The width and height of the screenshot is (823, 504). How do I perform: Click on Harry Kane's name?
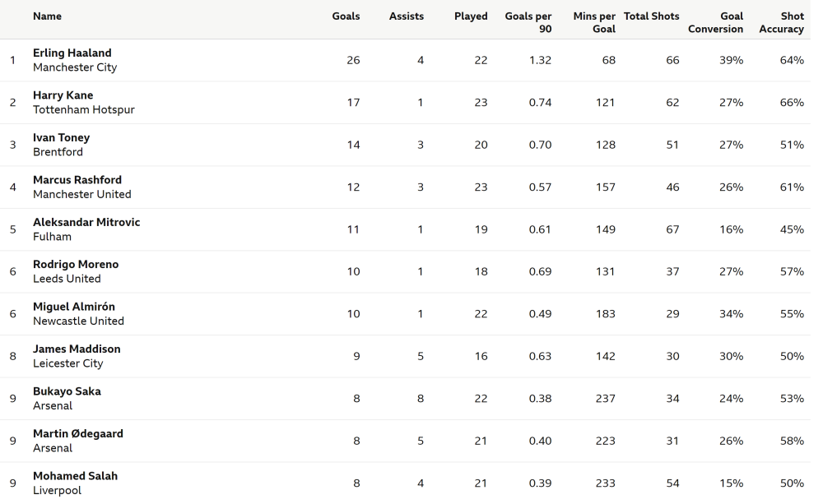pos(63,95)
